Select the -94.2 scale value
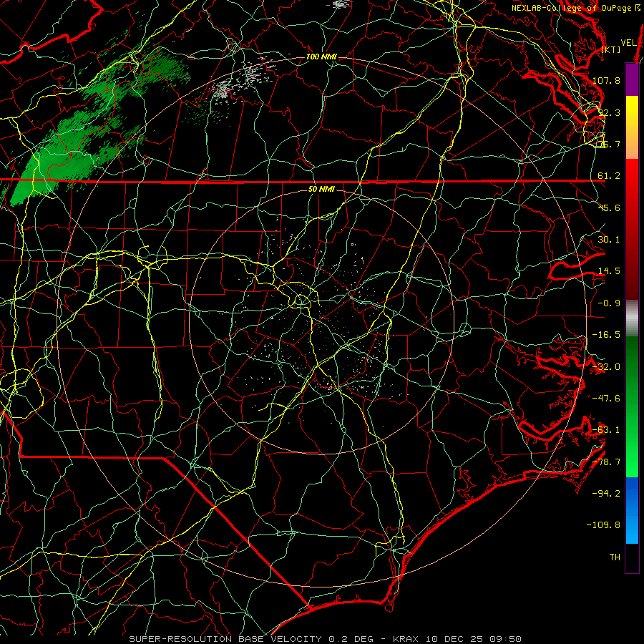Image resolution: width=644 pixels, height=644 pixels. pos(606,493)
